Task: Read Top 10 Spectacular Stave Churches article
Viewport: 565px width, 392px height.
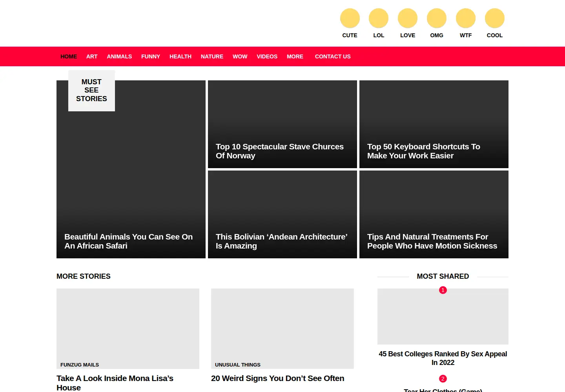Action: pyautogui.click(x=282, y=124)
